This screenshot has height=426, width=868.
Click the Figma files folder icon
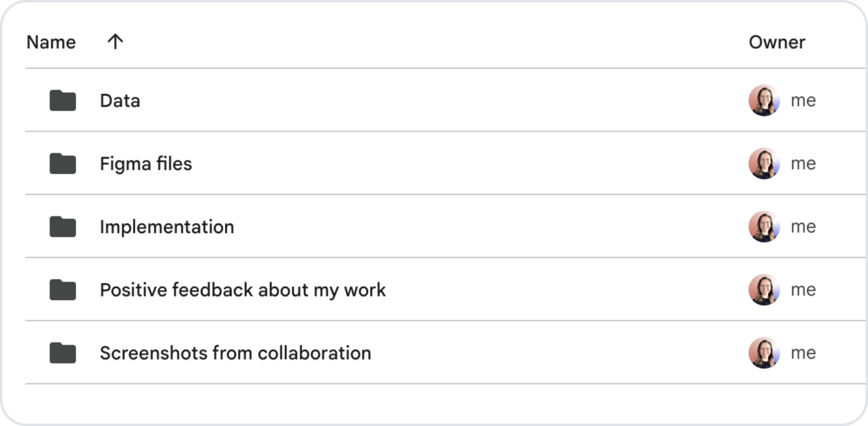(62, 163)
